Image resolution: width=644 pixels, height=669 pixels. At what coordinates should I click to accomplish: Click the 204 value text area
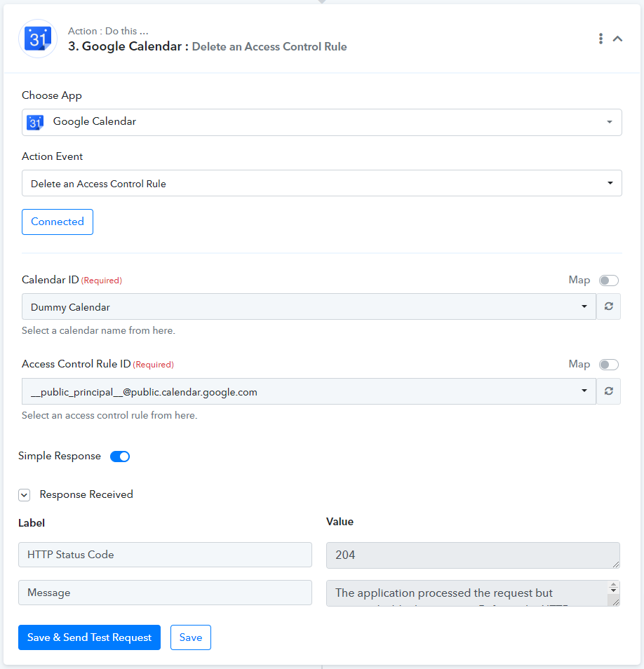tap(473, 555)
